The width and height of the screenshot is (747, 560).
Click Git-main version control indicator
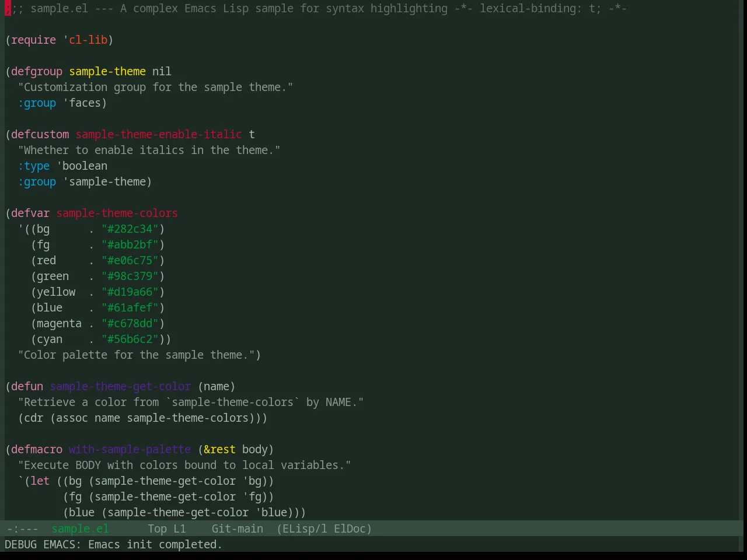tap(238, 528)
